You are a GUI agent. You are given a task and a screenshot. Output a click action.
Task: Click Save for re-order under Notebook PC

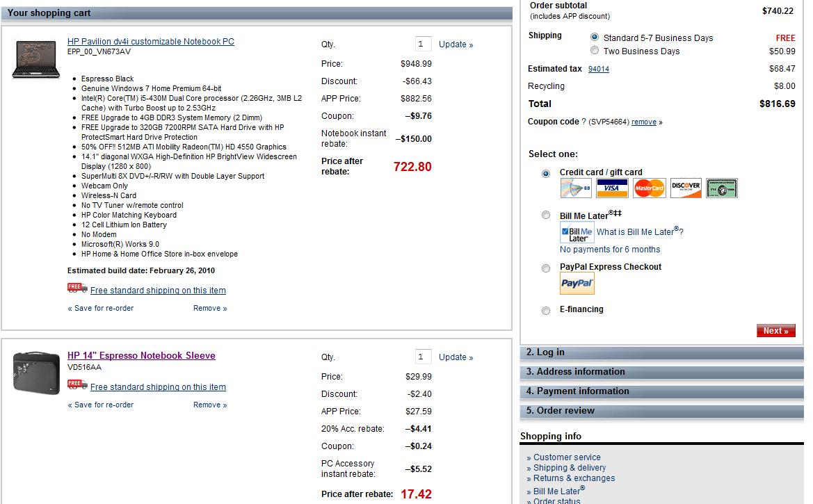tap(101, 308)
